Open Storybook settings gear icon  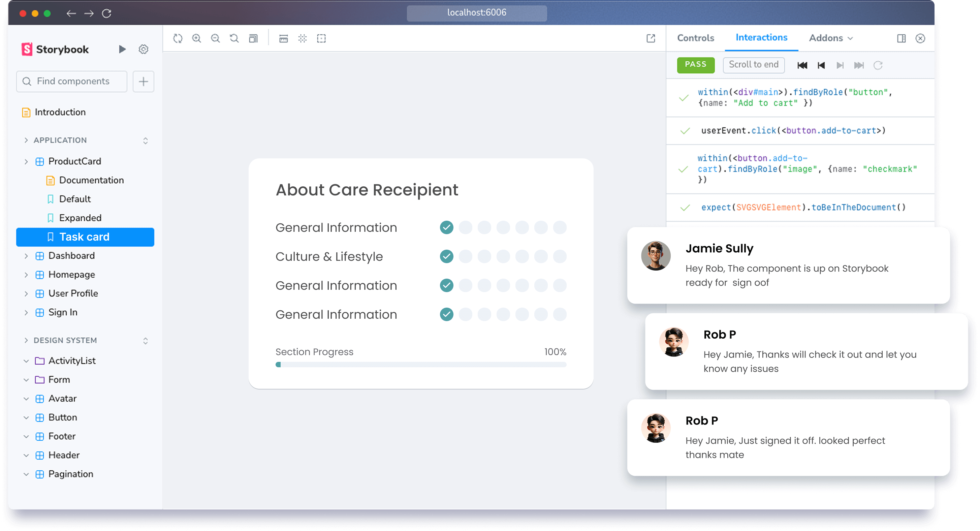point(144,50)
